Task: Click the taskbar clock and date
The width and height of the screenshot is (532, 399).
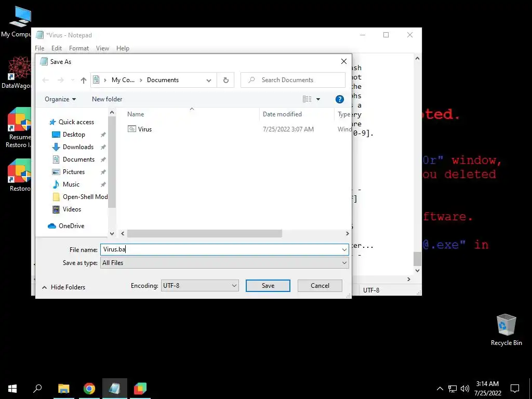Action: pyautogui.click(x=487, y=389)
